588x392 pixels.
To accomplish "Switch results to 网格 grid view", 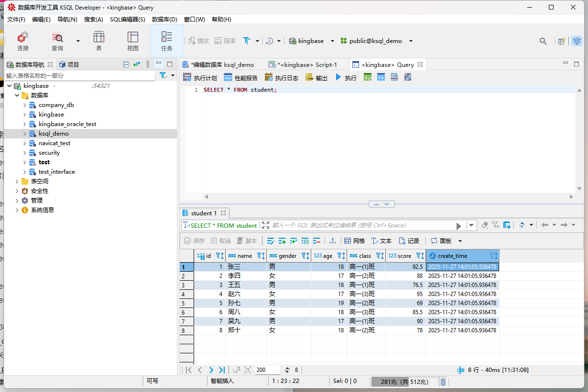I will pos(354,241).
